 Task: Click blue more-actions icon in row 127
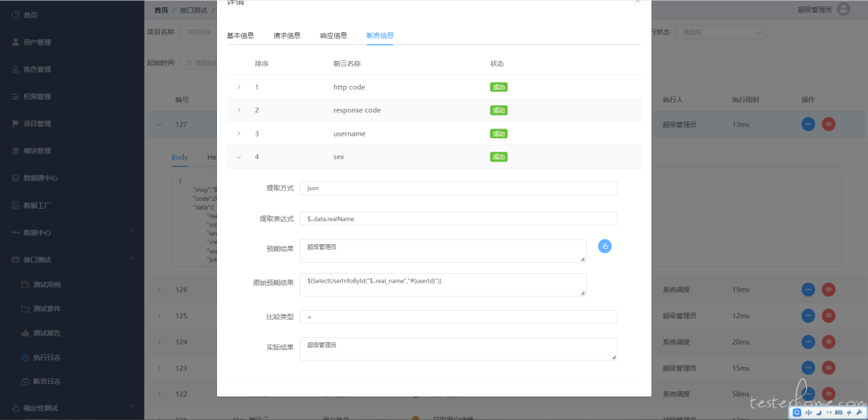(x=809, y=124)
